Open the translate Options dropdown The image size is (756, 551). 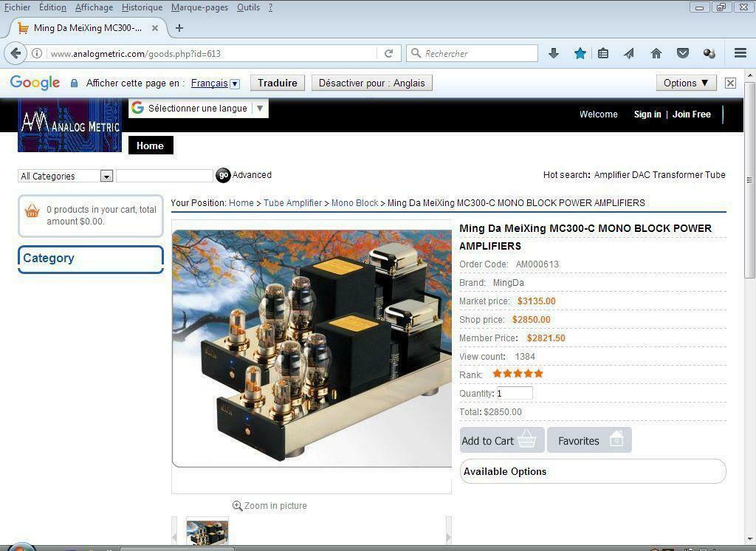[x=686, y=83]
